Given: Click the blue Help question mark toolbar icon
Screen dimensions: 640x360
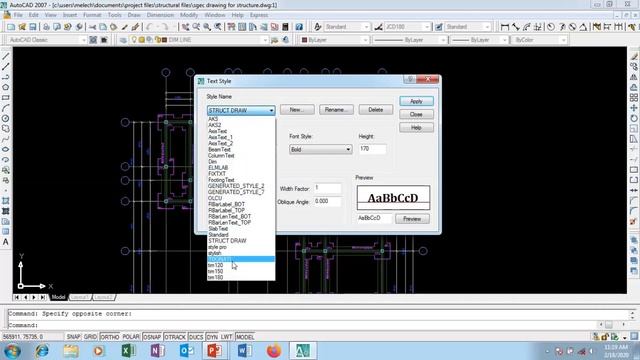Looking at the screenshot, I should point(299,27).
